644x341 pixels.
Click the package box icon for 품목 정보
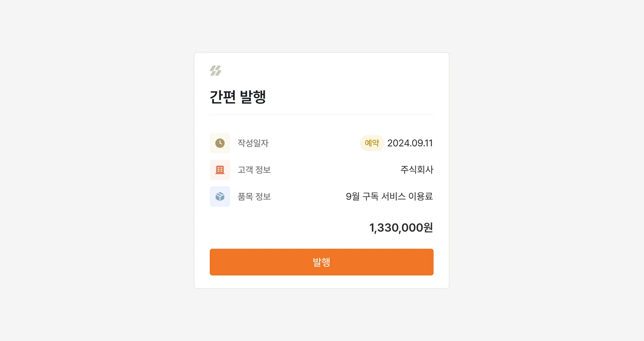click(x=220, y=197)
